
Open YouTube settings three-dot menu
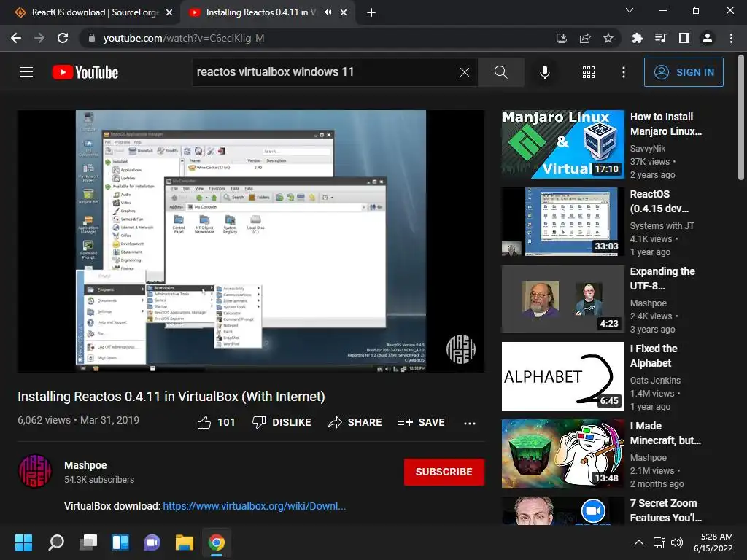(624, 72)
